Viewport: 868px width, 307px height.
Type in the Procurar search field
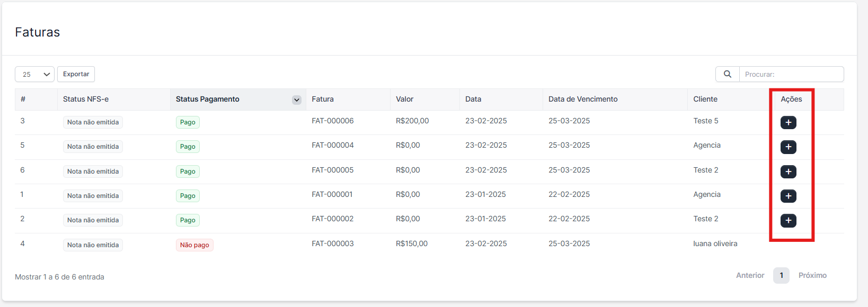coord(791,74)
